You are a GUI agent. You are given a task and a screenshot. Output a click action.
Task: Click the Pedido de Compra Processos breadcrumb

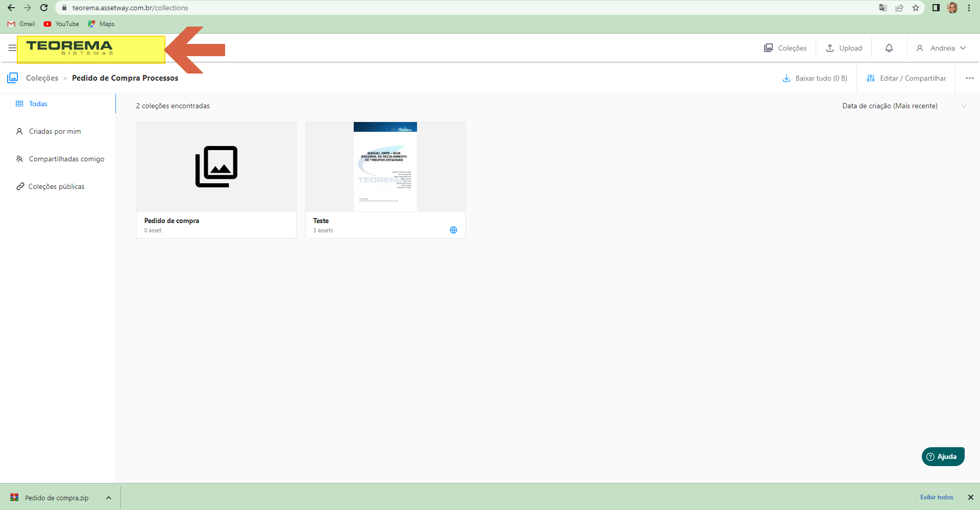[125, 78]
